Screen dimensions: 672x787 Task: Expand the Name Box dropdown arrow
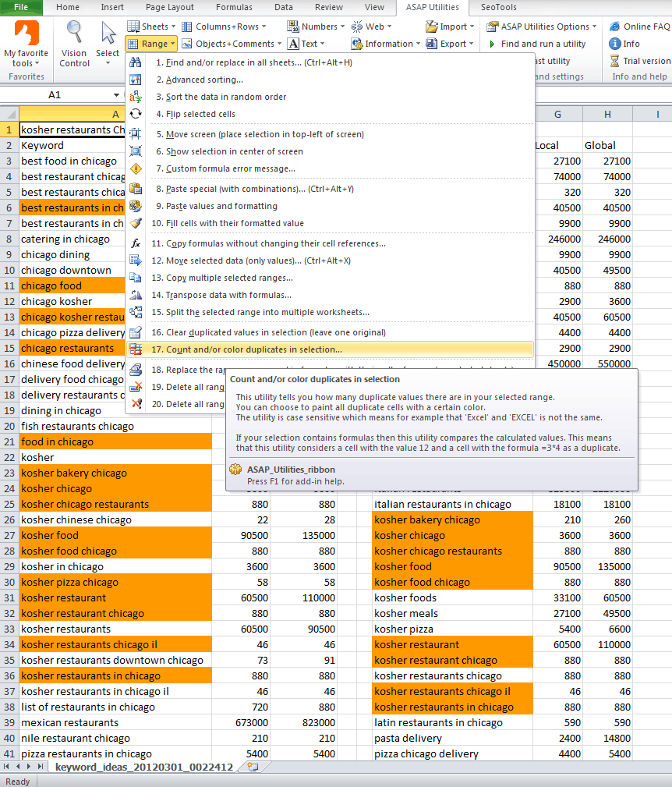[116, 95]
